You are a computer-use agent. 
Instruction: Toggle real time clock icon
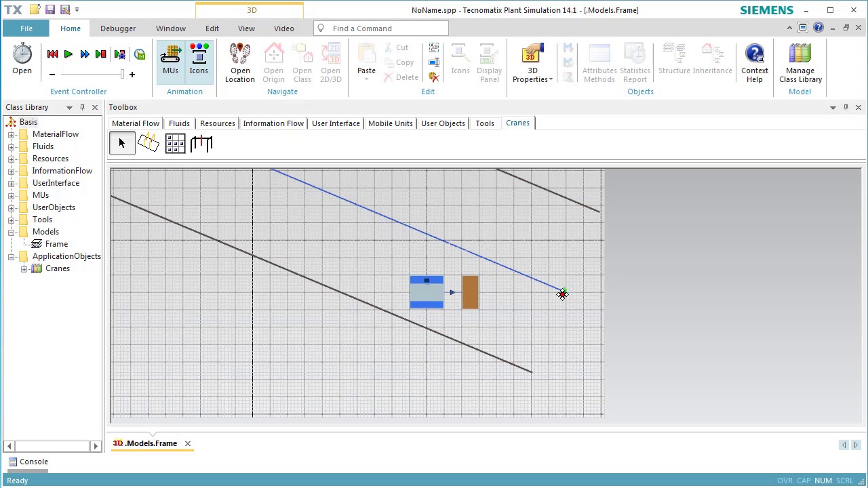pos(140,54)
